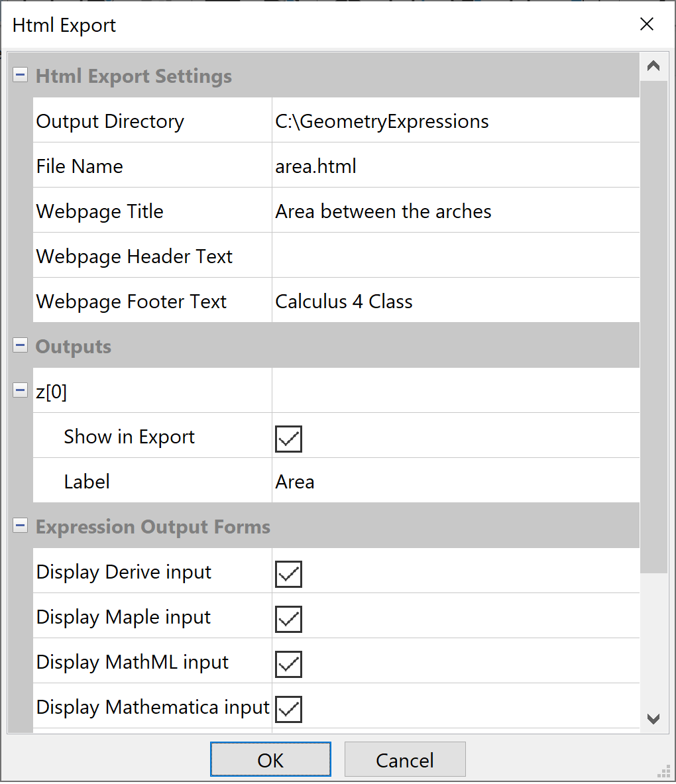The width and height of the screenshot is (676, 784).
Task: Collapse the Outputs section
Action: (20, 345)
